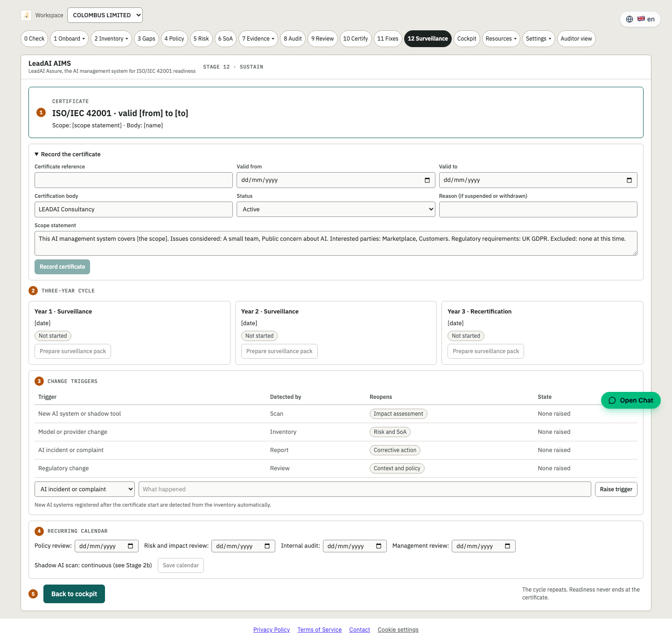Screen dimensions: 672x641
Task: Open Cookie settings in the footer
Action: point(398,630)
